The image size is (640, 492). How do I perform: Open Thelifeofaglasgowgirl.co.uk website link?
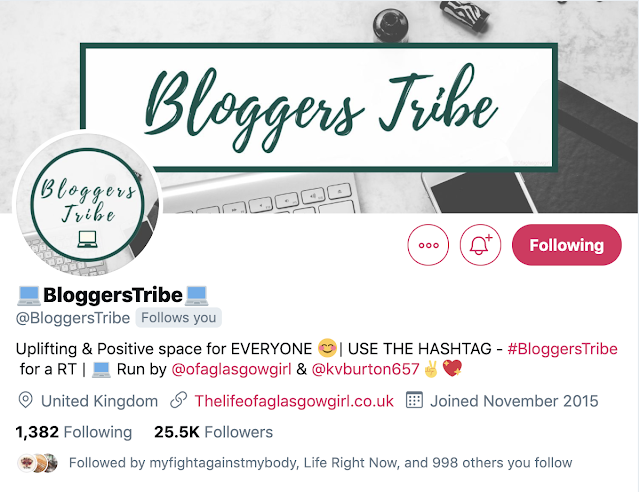tap(294, 401)
